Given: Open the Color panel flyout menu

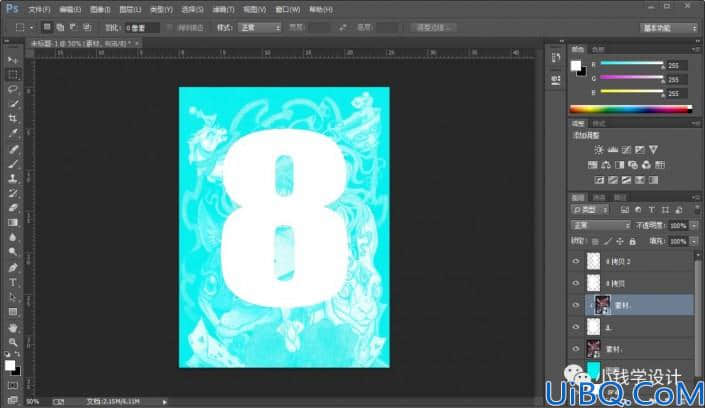Looking at the screenshot, I should click(696, 49).
